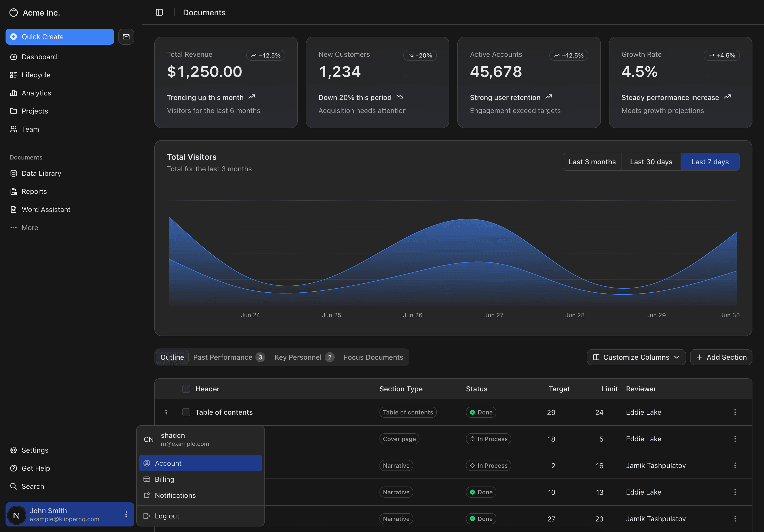The image size is (764, 532).
Task: Check the select-all Header checkbox
Action: (x=186, y=389)
